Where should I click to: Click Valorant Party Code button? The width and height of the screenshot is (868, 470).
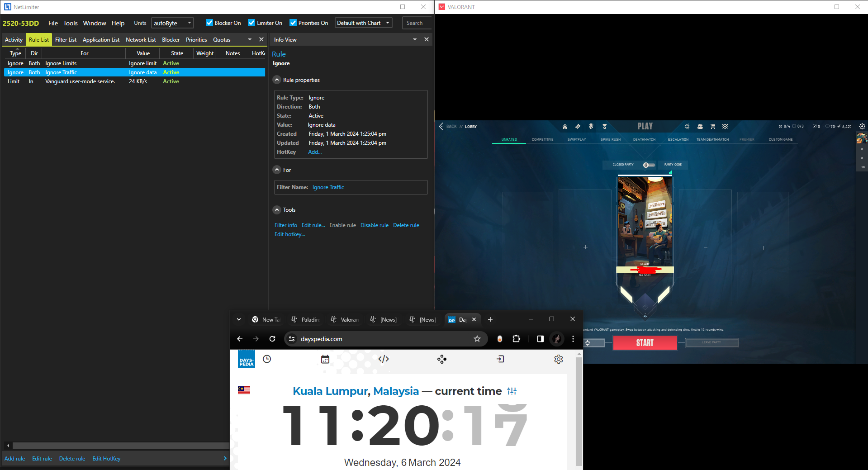673,165
